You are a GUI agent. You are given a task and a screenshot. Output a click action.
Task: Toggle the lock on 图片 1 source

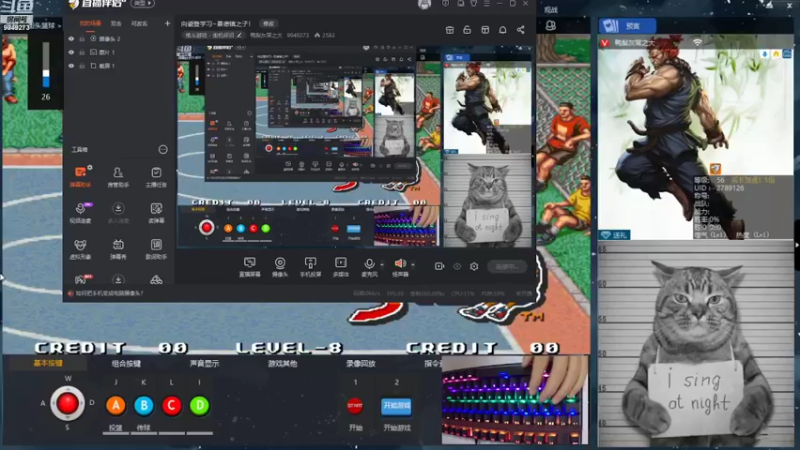[82, 52]
